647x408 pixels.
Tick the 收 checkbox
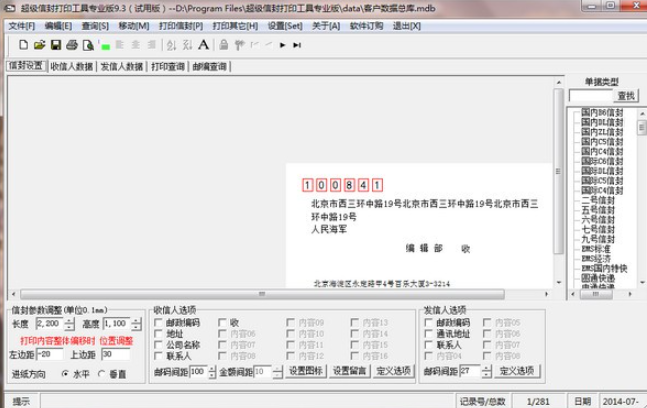(222, 322)
